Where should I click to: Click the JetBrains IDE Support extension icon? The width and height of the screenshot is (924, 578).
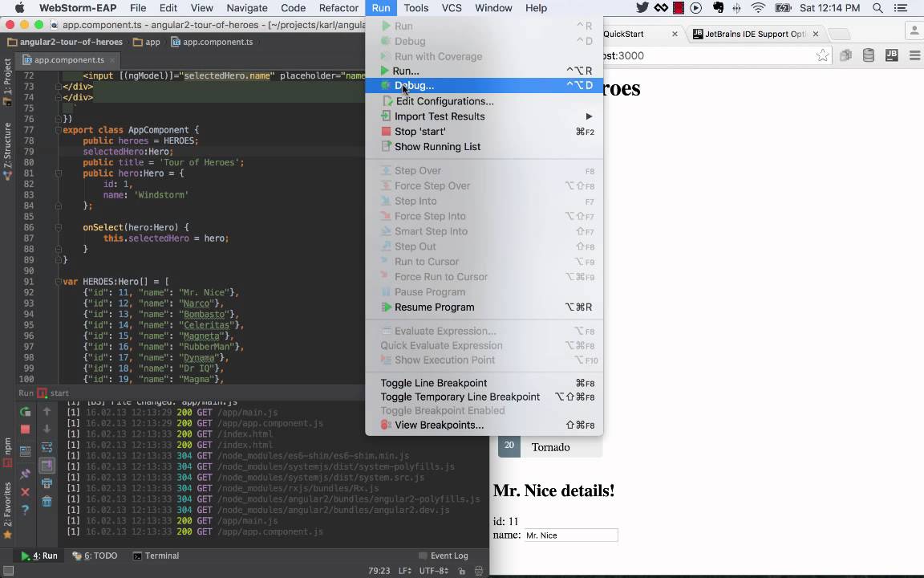point(892,55)
